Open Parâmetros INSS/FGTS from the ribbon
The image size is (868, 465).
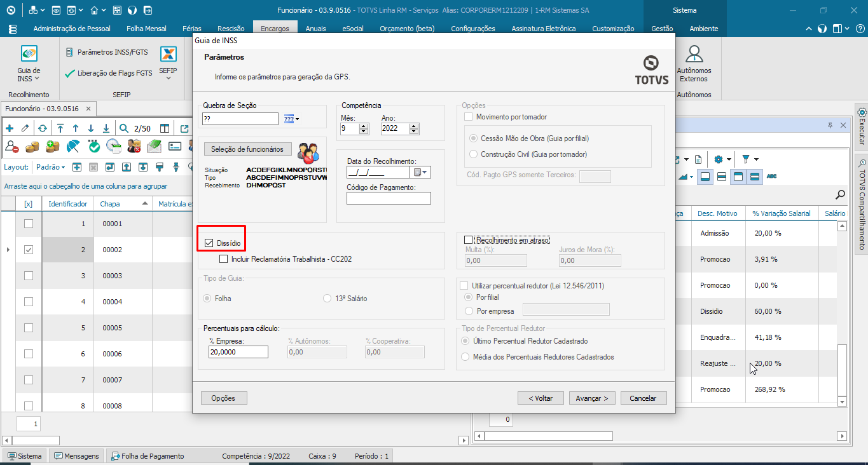coord(107,52)
